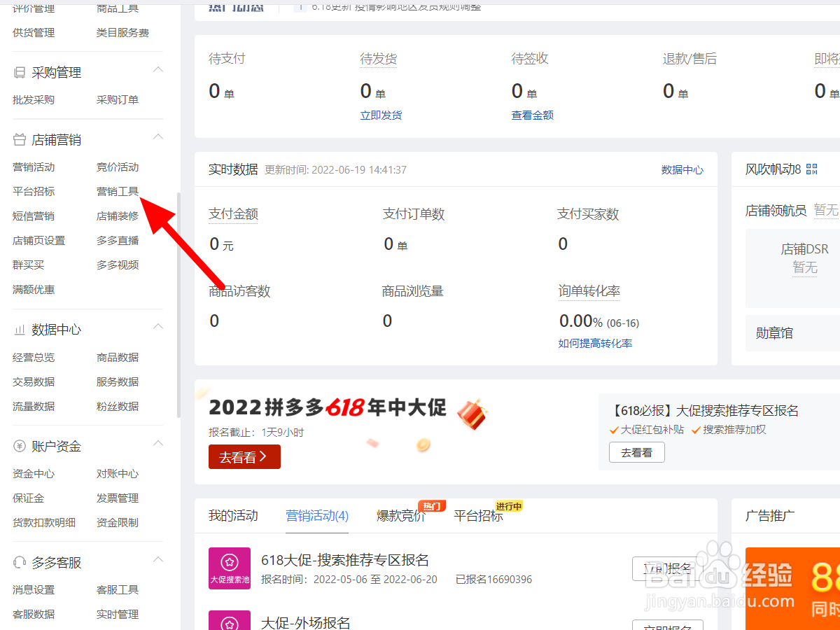Collapse the 多多客服 section chevron
840x630 pixels.
point(158,560)
